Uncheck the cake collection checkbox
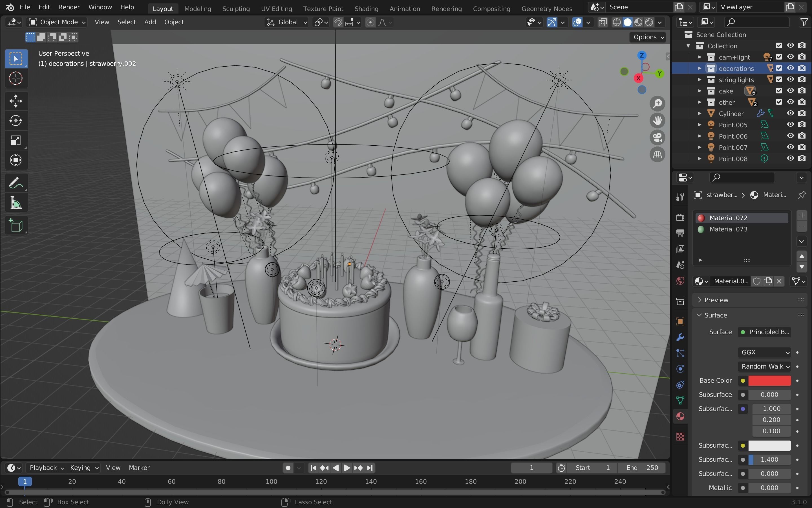Viewport: 812px width, 508px height. (x=779, y=91)
